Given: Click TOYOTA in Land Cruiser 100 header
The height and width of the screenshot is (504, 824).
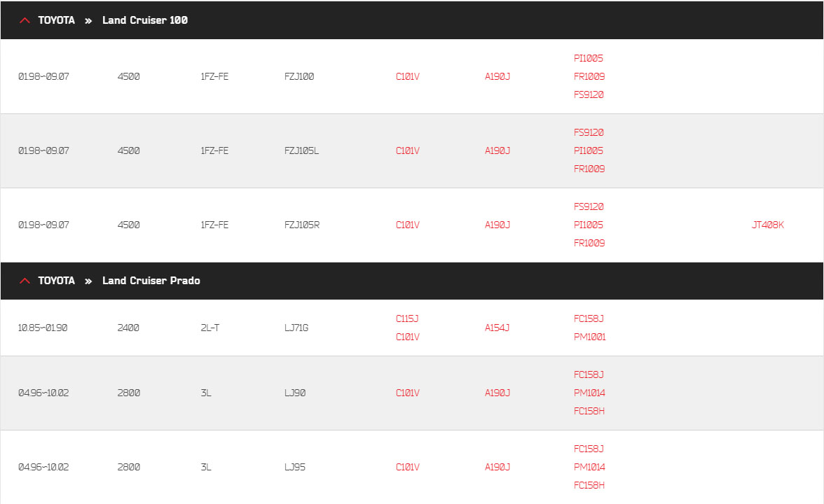Looking at the screenshot, I should [x=56, y=20].
